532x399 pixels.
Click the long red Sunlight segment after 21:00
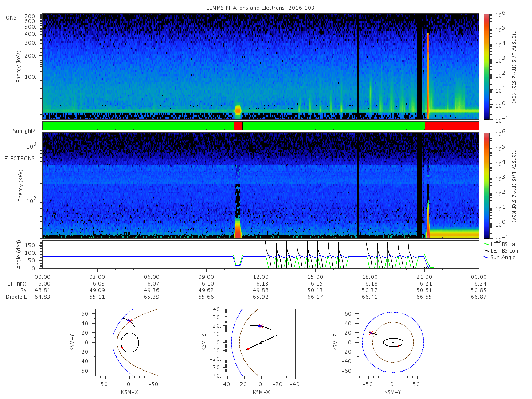(x=452, y=126)
